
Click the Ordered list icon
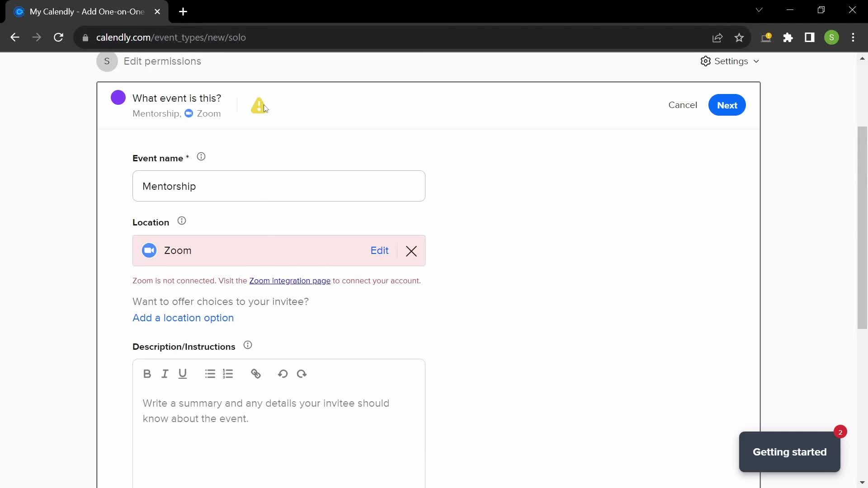(228, 374)
